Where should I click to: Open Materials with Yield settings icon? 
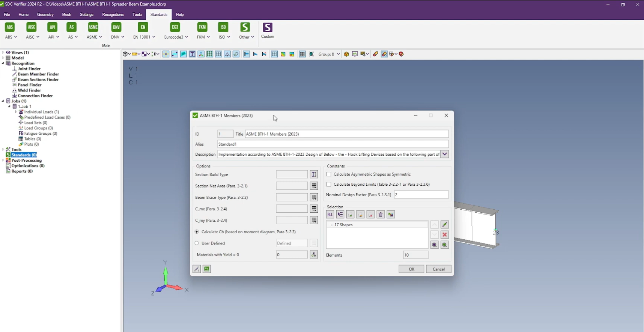click(x=314, y=255)
